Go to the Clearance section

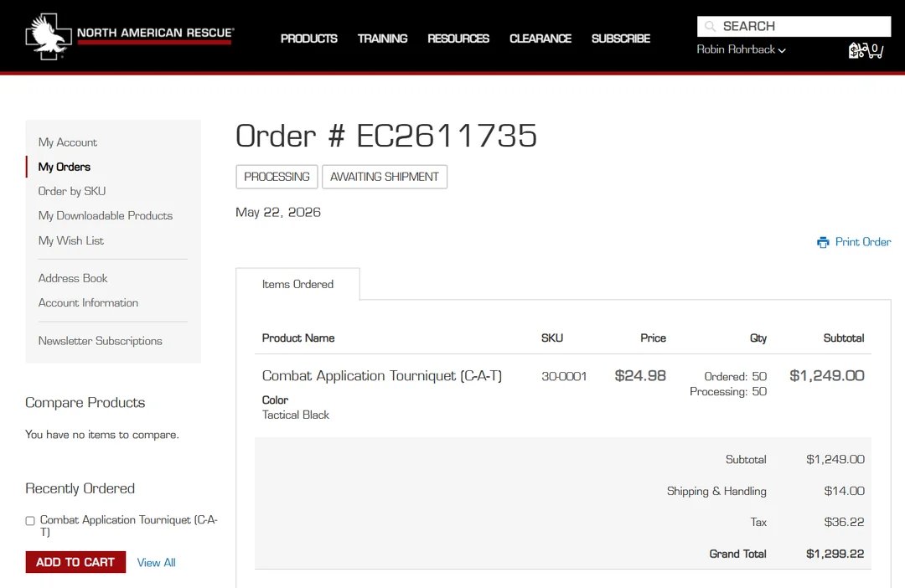(x=540, y=39)
